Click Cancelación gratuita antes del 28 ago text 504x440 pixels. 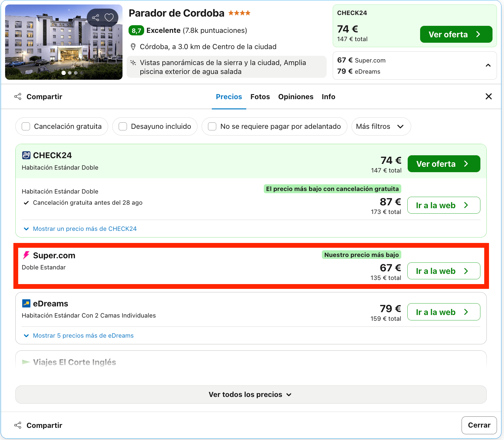click(x=88, y=202)
